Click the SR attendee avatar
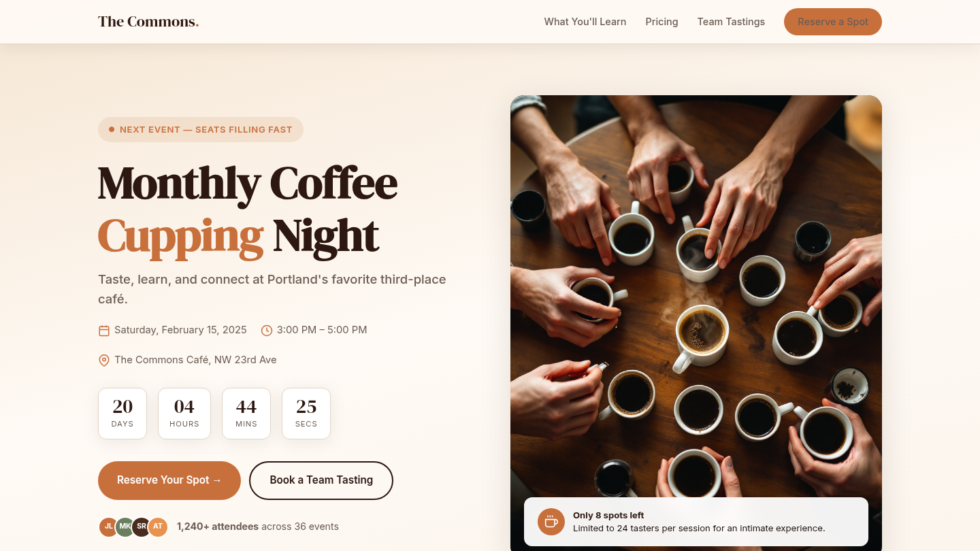The width and height of the screenshot is (980, 551). click(x=142, y=527)
